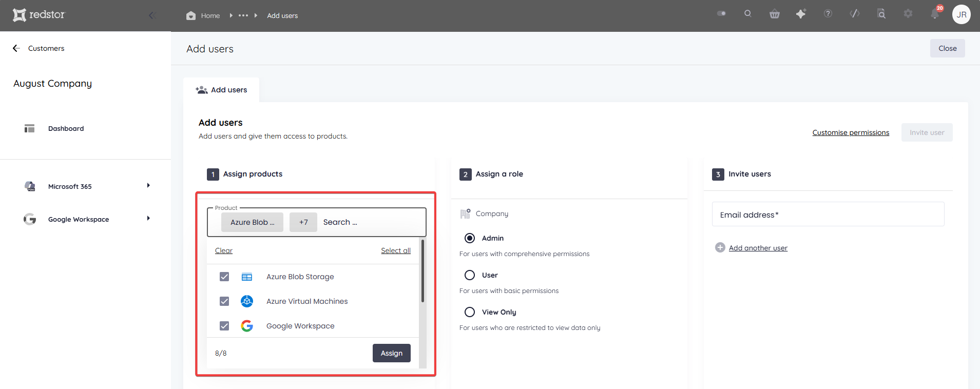Open the Customise permissions link
This screenshot has width=980, height=389.
[851, 132]
